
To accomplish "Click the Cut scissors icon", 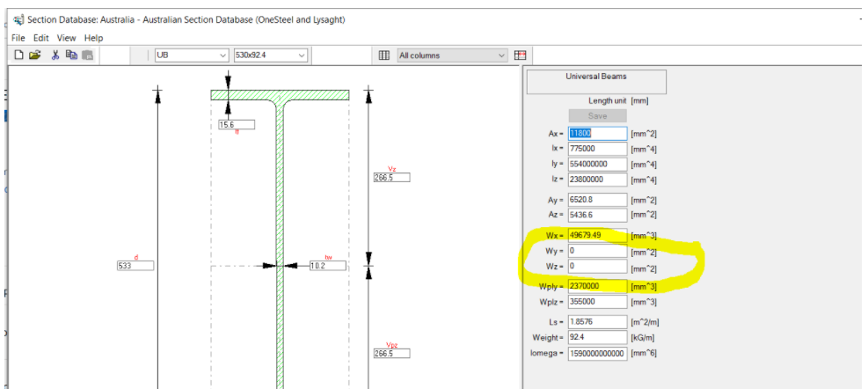I will click(x=55, y=55).
